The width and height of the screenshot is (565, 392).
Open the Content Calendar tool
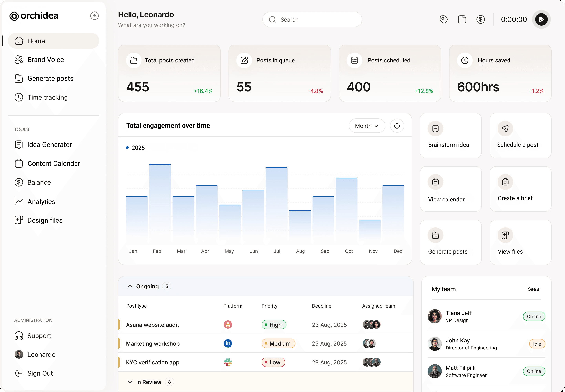(x=54, y=163)
